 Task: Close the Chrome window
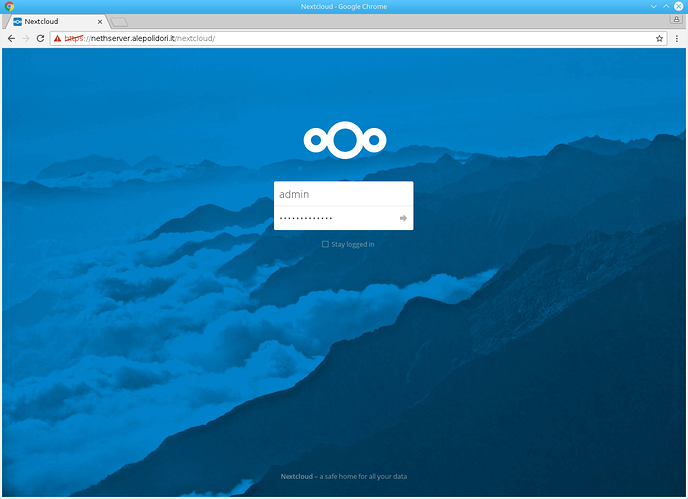click(x=678, y=6)
